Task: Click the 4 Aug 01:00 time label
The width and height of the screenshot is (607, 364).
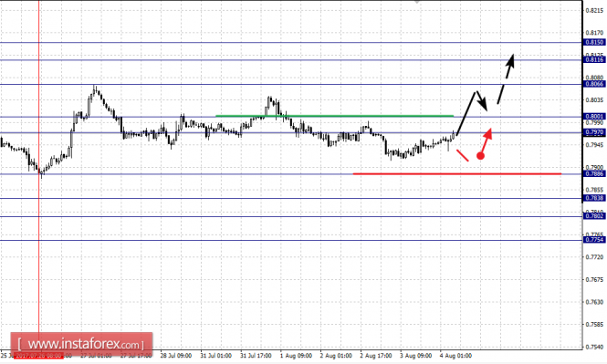Action: tap(455, 356)
